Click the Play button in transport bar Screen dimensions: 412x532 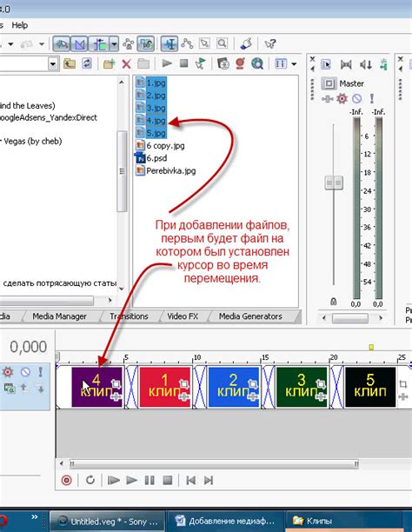(x=131, y=480)
